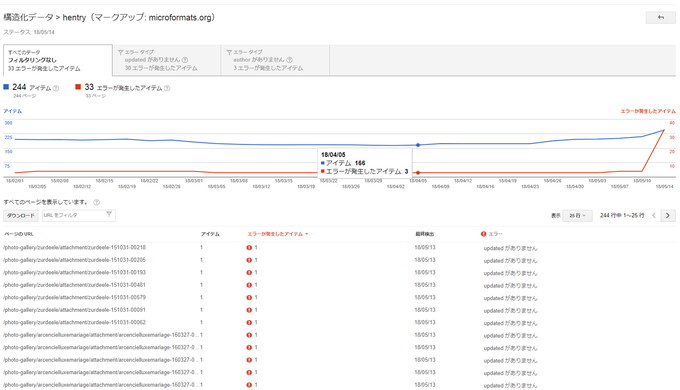This screenshot has width=680, height=390.
Task: Click error icon in row zurdeele-151031-00218
Action: tap(249, 248)
